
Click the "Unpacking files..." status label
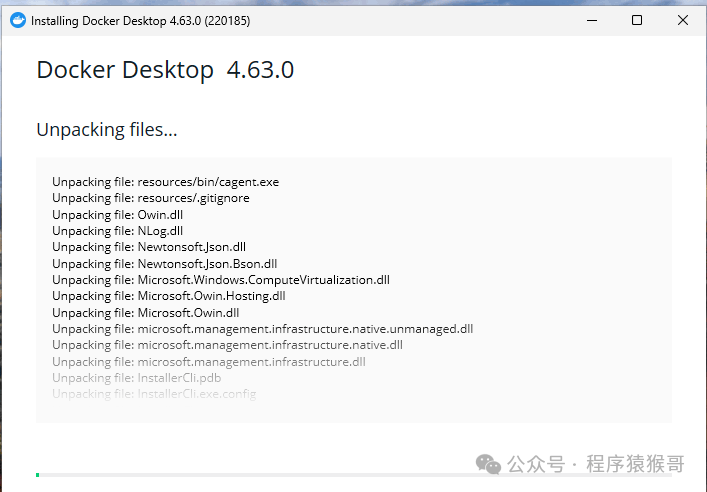(107, 130)
